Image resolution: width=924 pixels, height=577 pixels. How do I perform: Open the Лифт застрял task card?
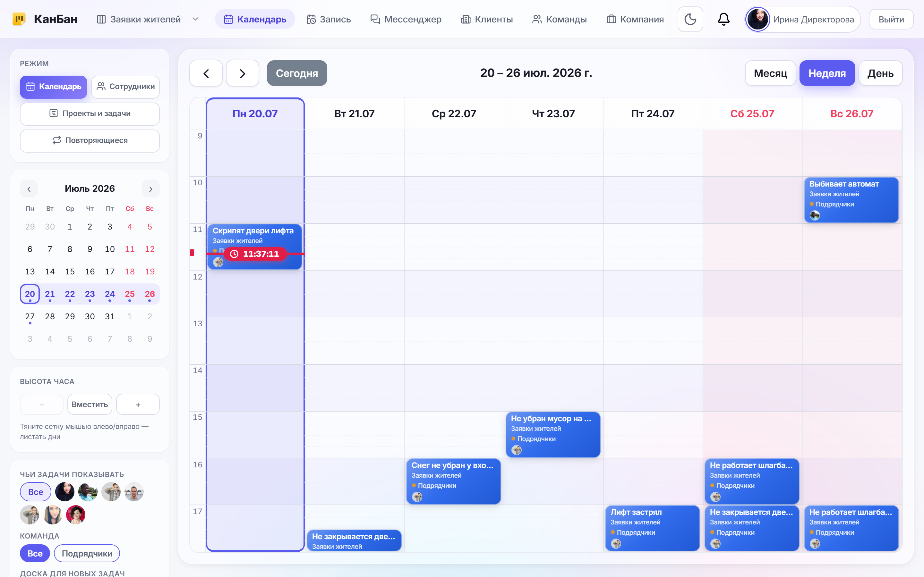(652, 528)
